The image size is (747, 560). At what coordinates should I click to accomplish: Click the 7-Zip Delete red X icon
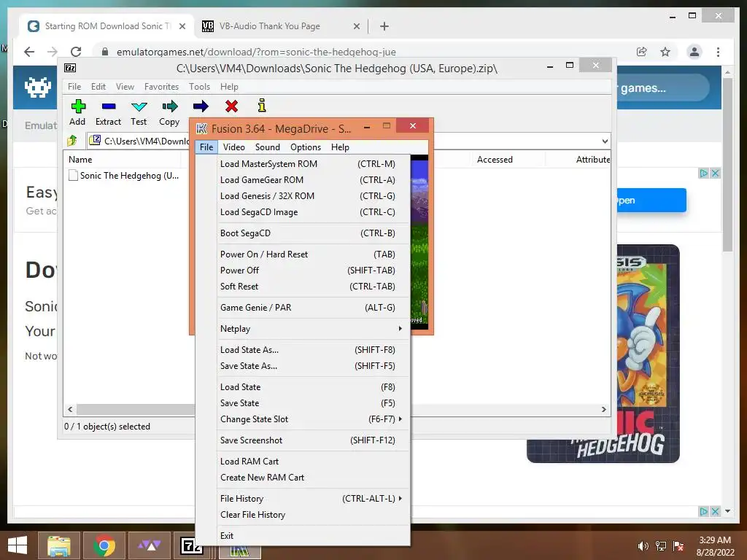tap(231, 106)
